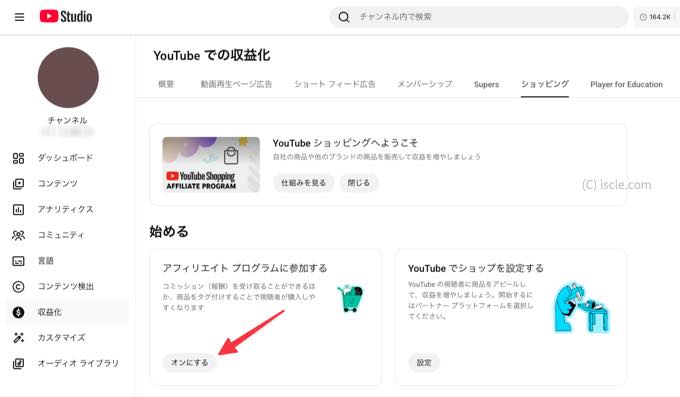Switch to the Supers tab
The width and height of the screenshot is (680, 397).
click(x=486, y=84)
